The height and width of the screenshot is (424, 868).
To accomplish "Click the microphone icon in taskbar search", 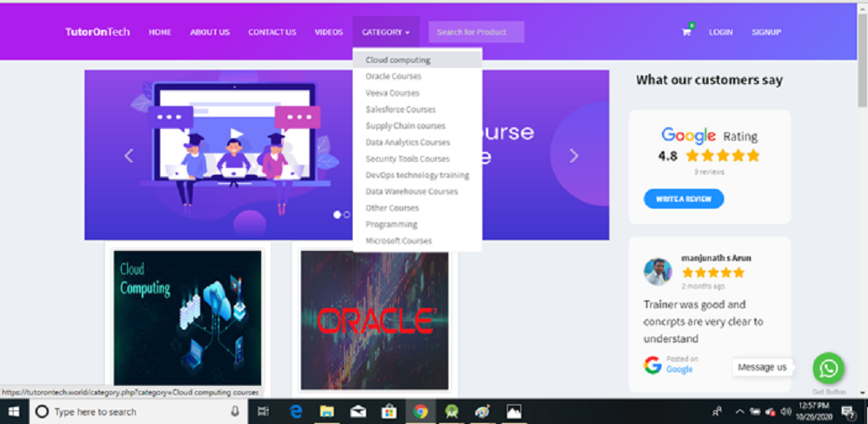I will pos(235,411).
